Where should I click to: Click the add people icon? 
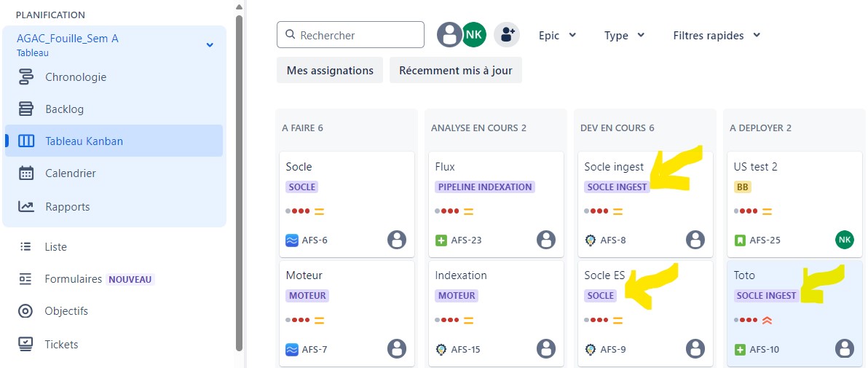507,35
